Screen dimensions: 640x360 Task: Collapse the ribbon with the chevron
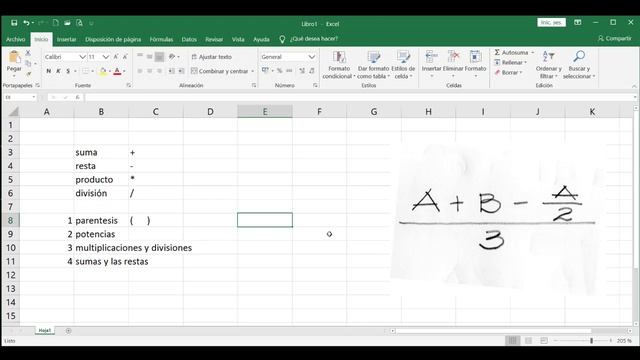634,86
